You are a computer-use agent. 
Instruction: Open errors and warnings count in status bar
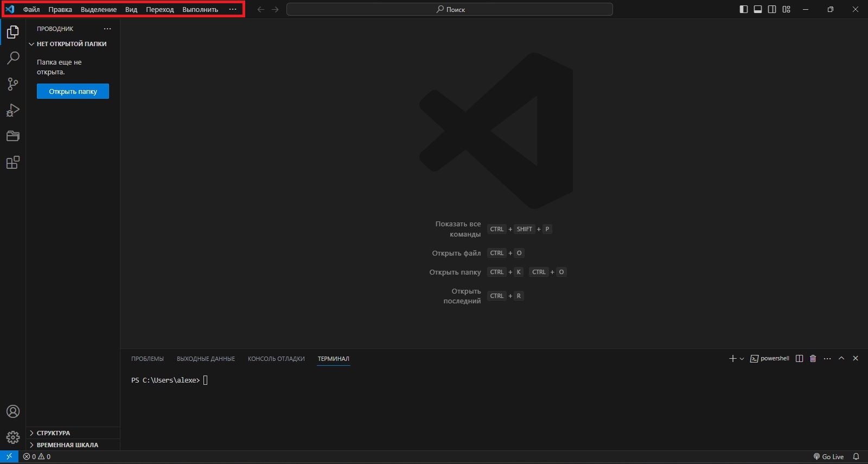pyautogui.click(x=37, y=457)
